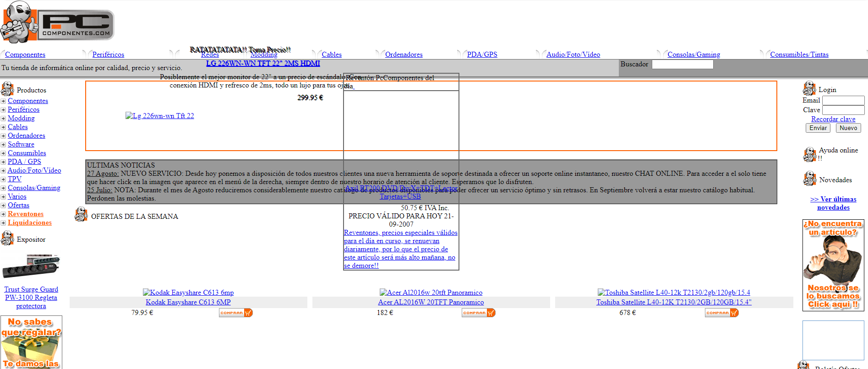Viewport: 868px width, 369px height.
Task: Click the PC Componentes logo
Action: [x=58, y=23]
